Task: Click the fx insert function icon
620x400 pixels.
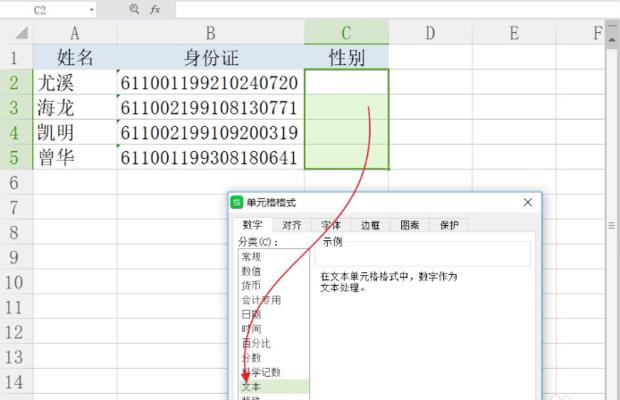Action: pyautogui.click(x=155, y=9)
